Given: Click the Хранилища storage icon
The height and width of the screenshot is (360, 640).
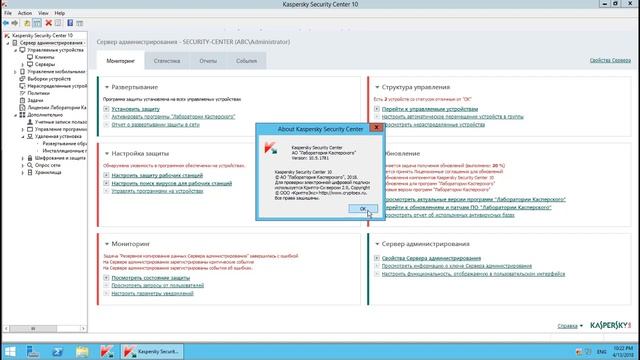Looking at the screenshot, I should [30, 172].
